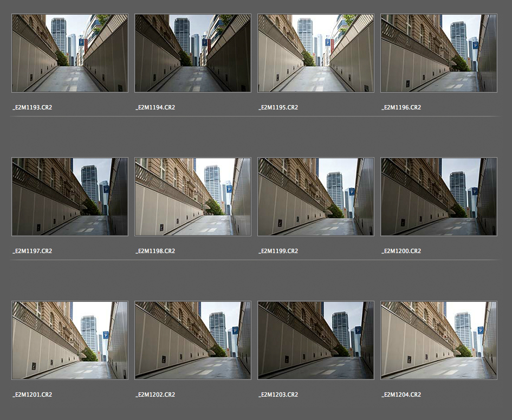Viewport: 512px width, 420px height.
Task: Select the _E2M1194.CR2 photo thumbnail
Action: pos(193,53)
